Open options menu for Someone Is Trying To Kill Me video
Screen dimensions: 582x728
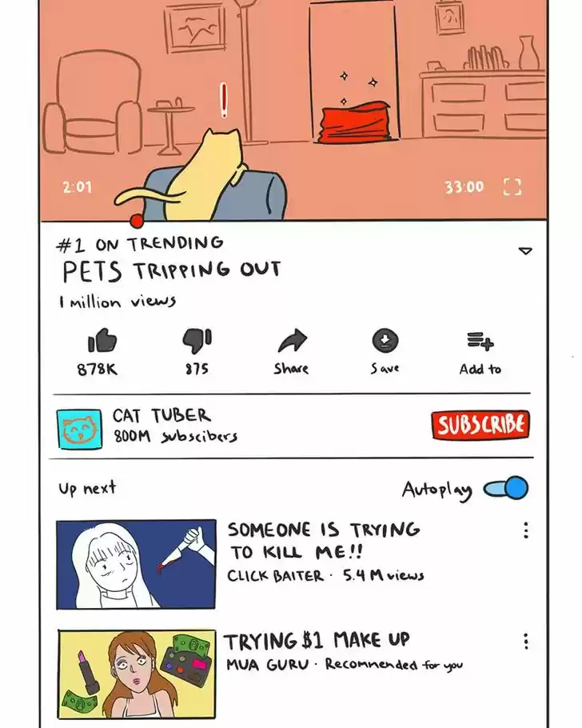pyautogui.click(x=526, y=530)
